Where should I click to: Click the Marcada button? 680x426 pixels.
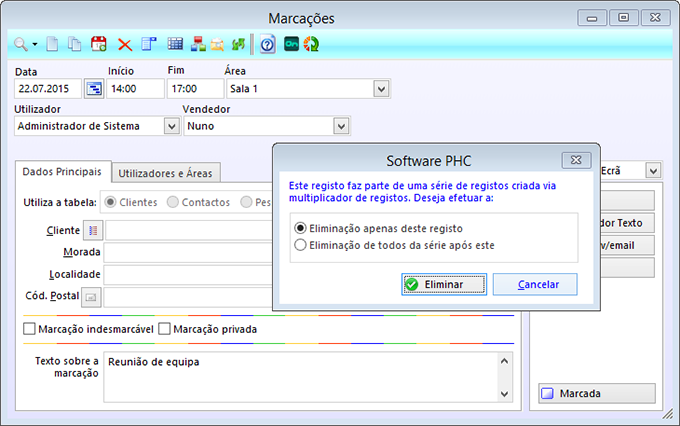(x=597, y=393)
